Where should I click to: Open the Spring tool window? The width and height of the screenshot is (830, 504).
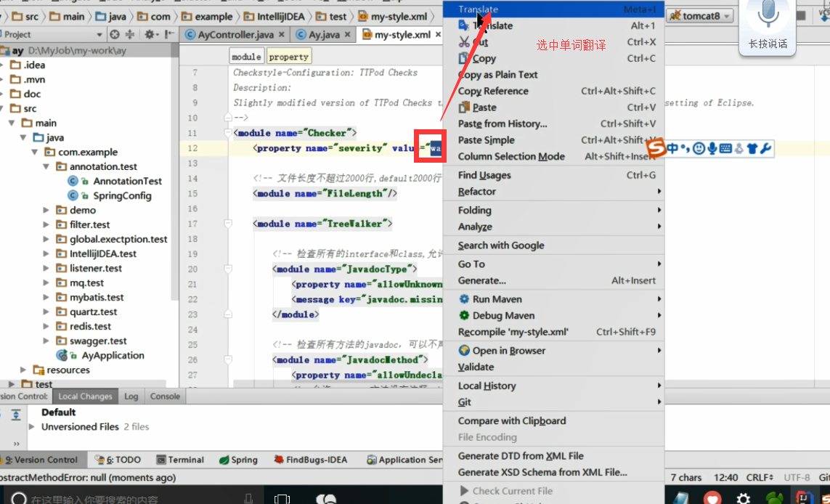coord(238,460)
